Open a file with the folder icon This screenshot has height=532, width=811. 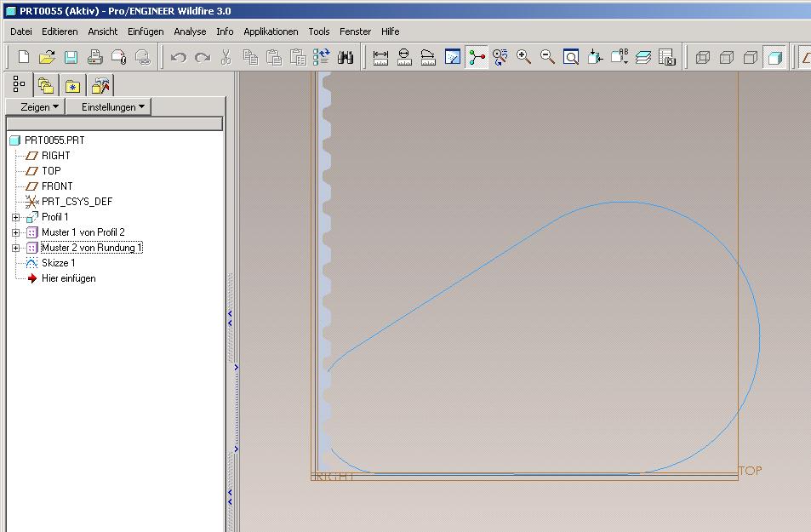(47, 57)
